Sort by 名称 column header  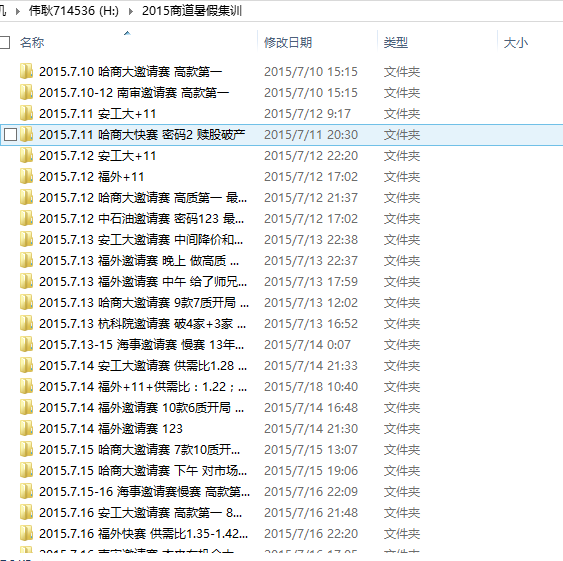pyautogui.click(x=32, y=42)
